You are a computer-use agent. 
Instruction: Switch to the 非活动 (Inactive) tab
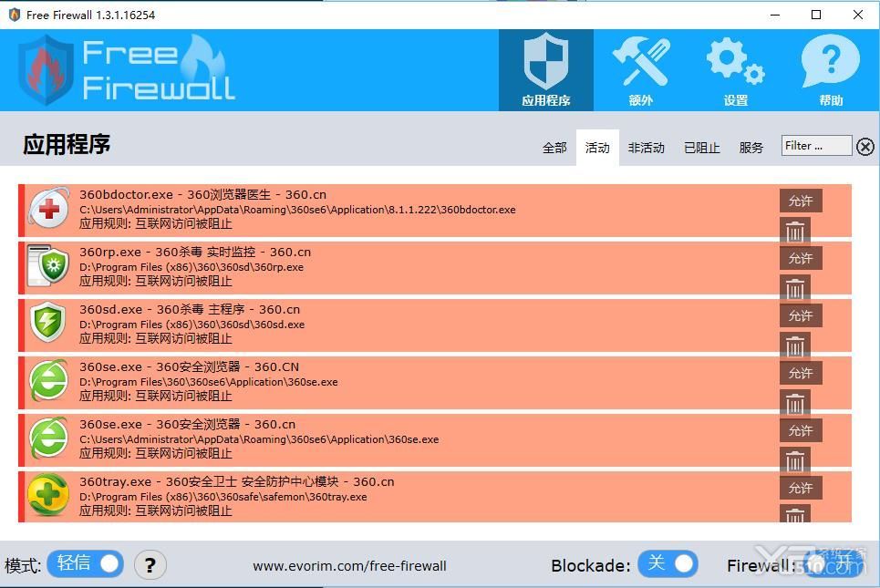[x=646, y=148]
